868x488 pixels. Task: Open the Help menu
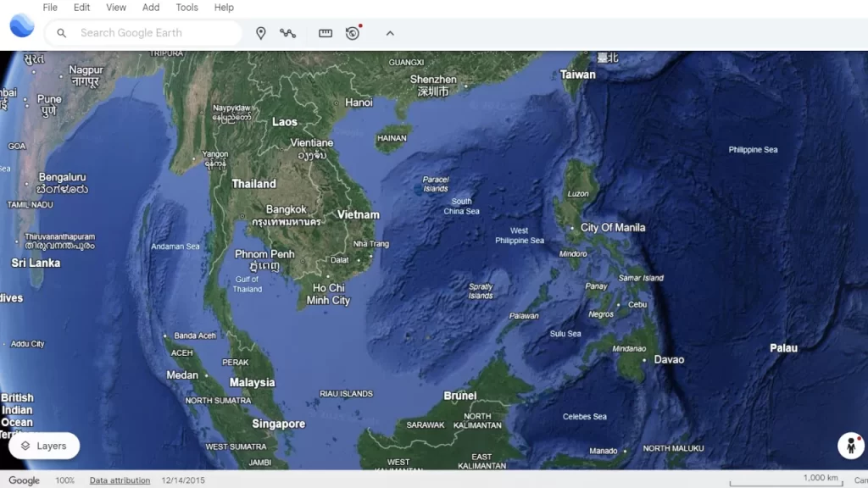[224, 8]
